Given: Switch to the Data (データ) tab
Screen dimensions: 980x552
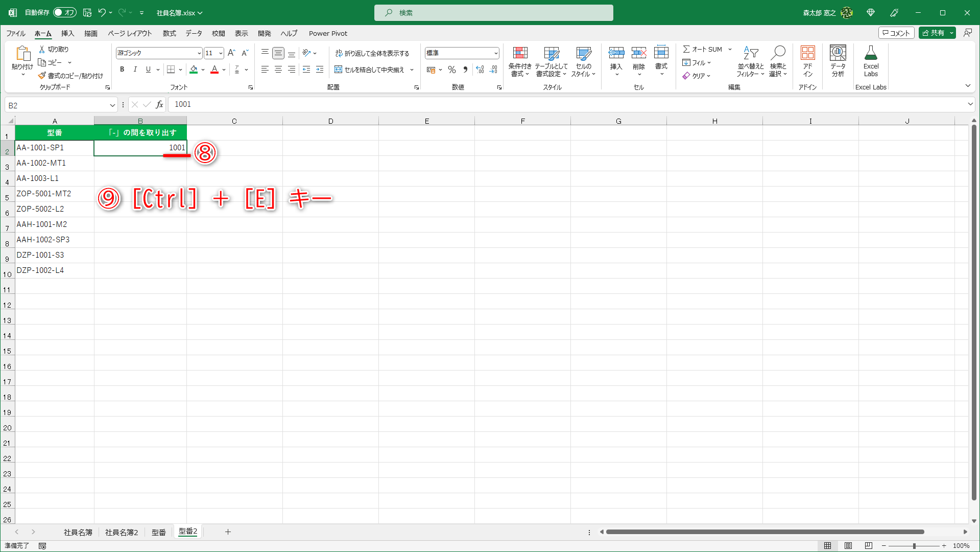Looking at the screenshot, I should tap(194, 33).
